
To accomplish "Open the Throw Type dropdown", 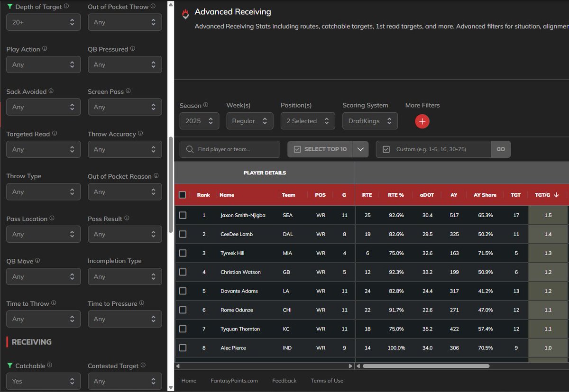I will coord(43,192).
